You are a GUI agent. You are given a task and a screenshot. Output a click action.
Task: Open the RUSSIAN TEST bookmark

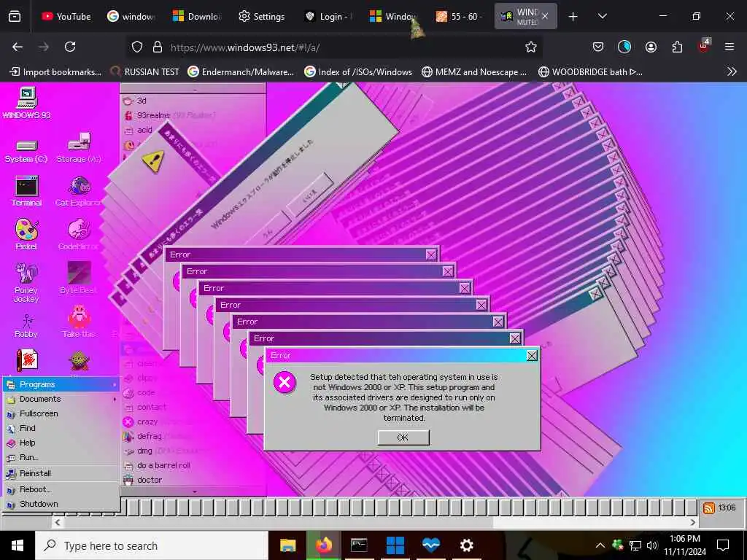(x=144, y=72)
